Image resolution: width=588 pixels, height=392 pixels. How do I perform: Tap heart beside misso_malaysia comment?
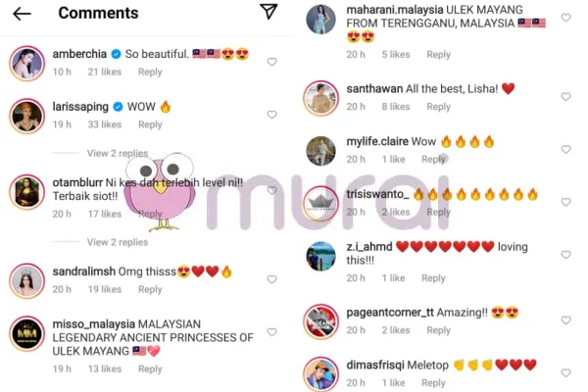pos(271,332)
